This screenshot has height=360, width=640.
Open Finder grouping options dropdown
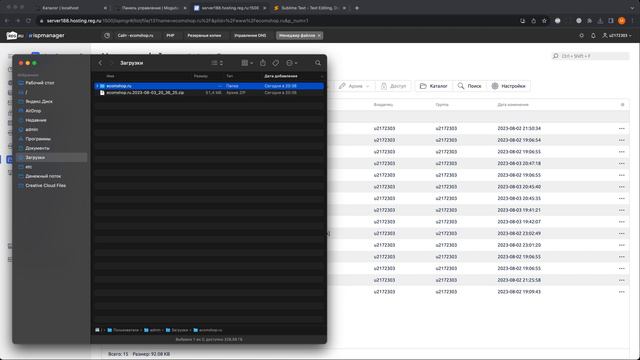point(247,63)
